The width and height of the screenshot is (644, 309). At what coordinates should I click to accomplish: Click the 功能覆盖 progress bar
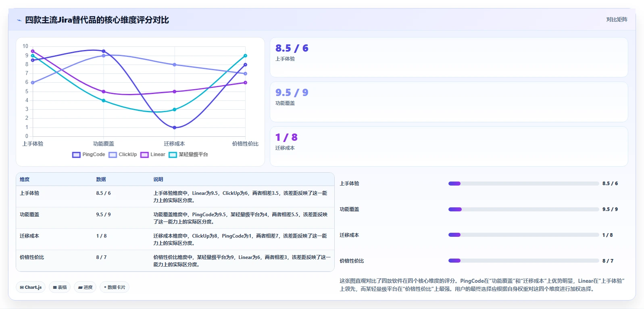[x=523, y=209]
